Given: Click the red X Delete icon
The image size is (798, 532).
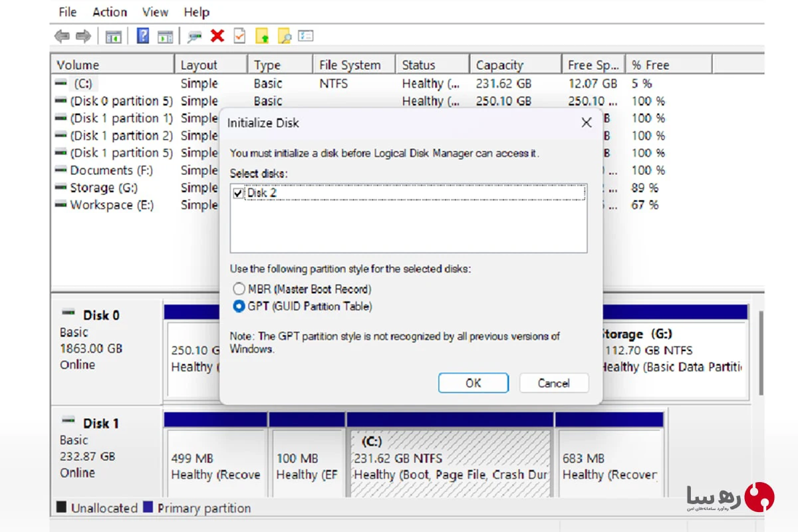Looking at the screenshot, I should (x=217, y=36).
